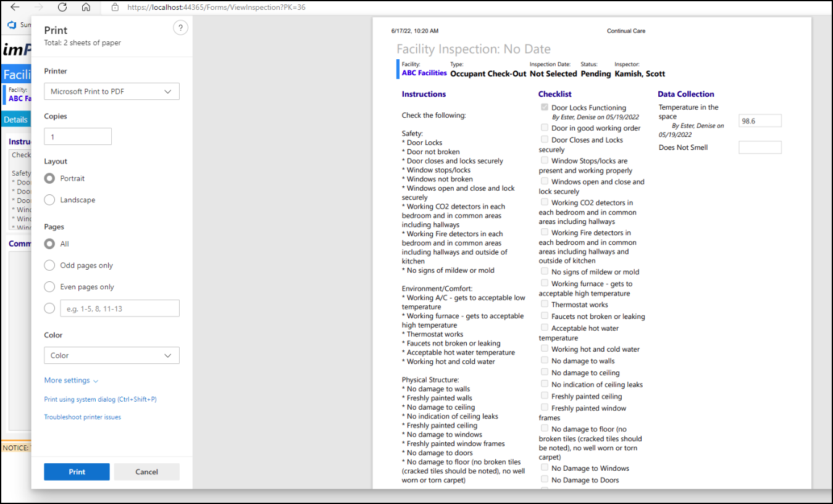
Task: Click the '6/17/22, 10:20 AM' timestamp
Action: (415, 31)
